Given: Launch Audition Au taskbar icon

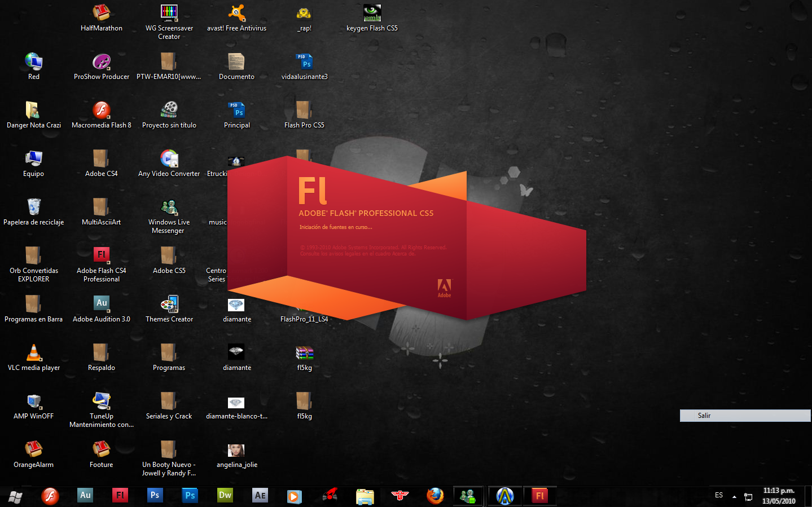Looking at the screenshot, I should [85, 495].
